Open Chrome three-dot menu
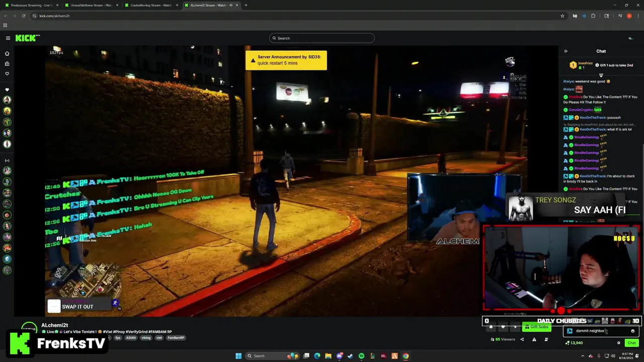 pos(638,16)
